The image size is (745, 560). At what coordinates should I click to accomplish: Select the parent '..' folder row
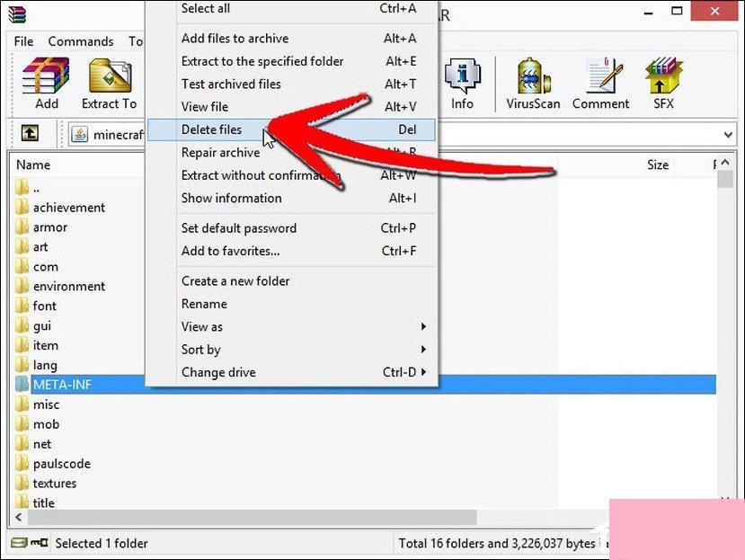[28, 188]
